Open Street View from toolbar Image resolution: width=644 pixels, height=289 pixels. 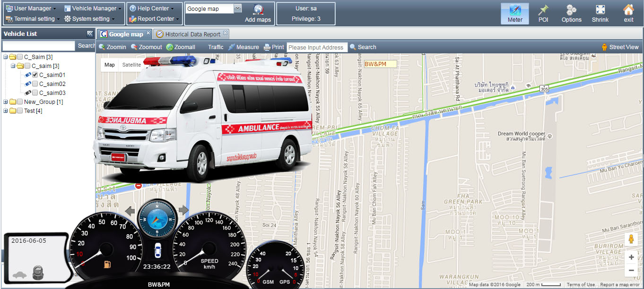(x=620, y=47)
